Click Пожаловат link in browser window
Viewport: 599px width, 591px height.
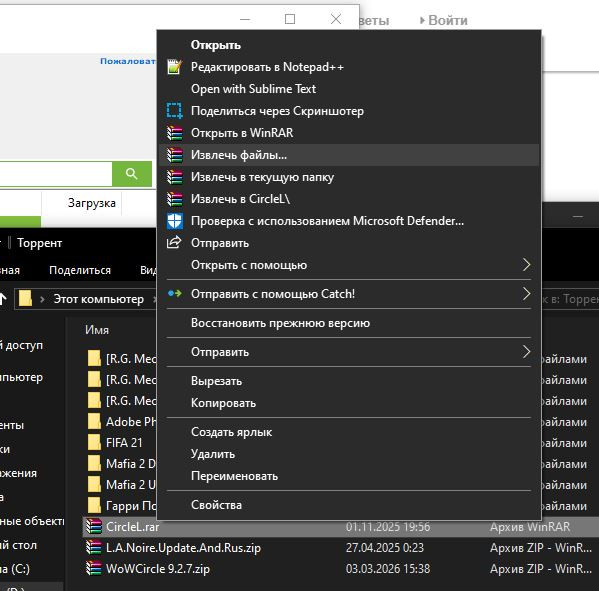[128, 61]
